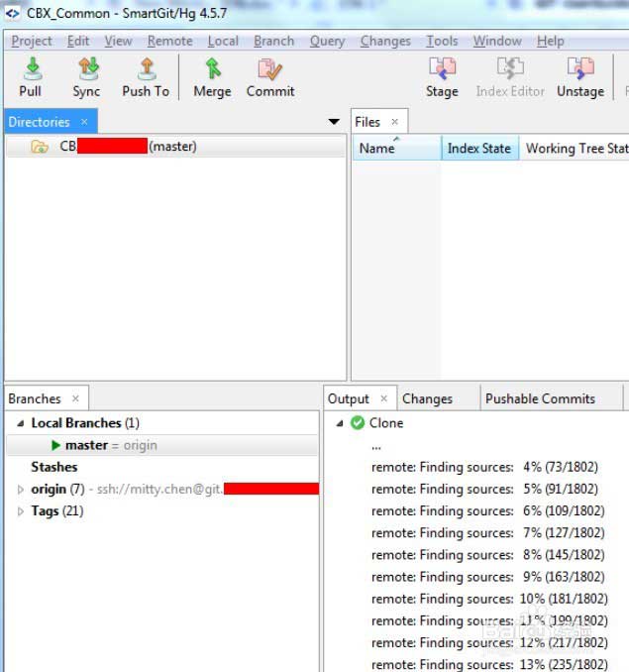The height and width of the screenshot is (672, 629).
Task: Open the Changes menu
Action: pos(385,42)
